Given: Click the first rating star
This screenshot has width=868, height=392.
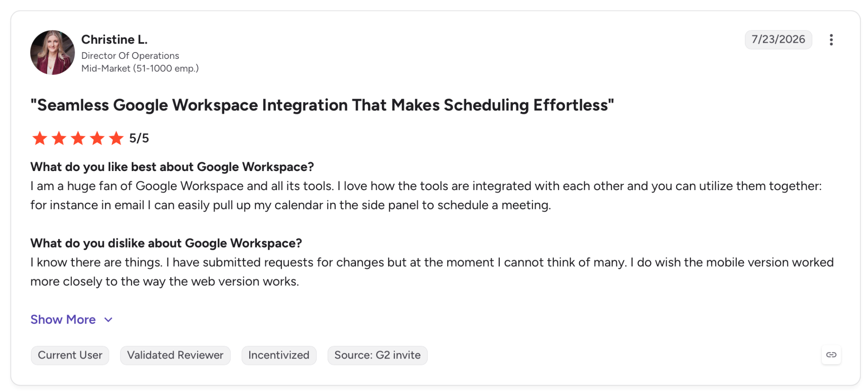Looking at the screenshot, I should 40,138.
